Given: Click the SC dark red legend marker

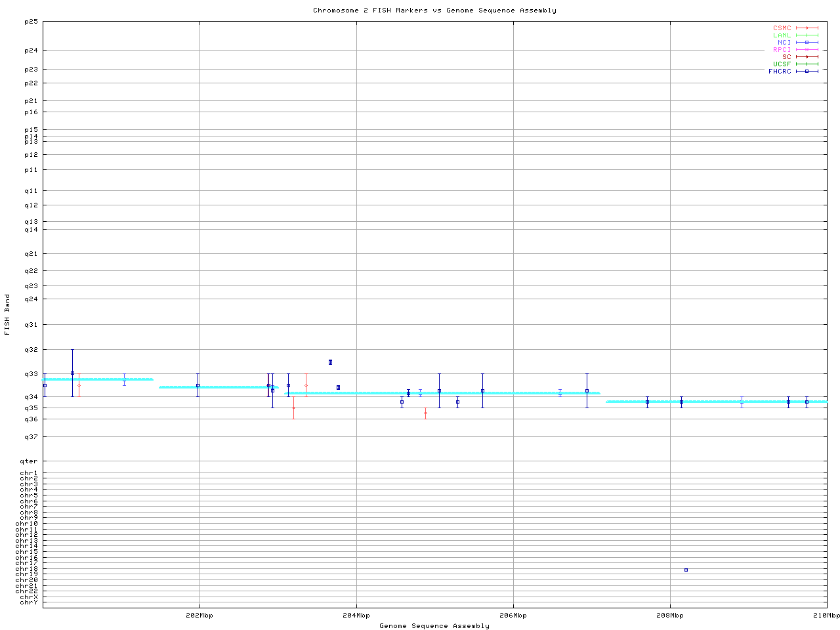Looking at the screenshot, I should point(807,57).
